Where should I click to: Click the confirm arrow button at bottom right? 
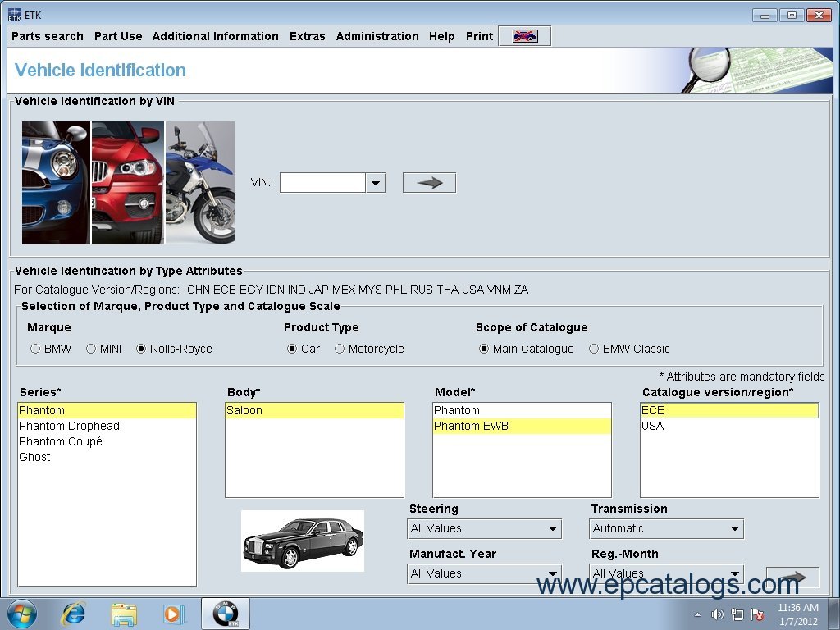click(792, 577)
